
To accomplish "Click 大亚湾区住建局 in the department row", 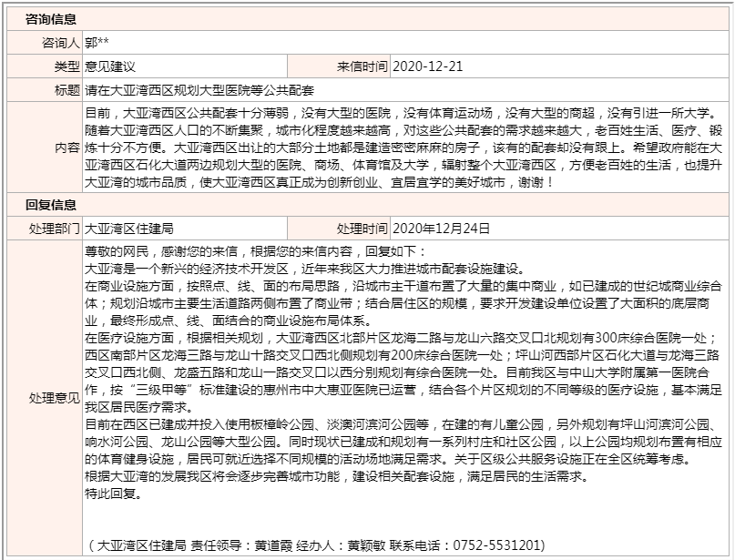I will (129, 229).
